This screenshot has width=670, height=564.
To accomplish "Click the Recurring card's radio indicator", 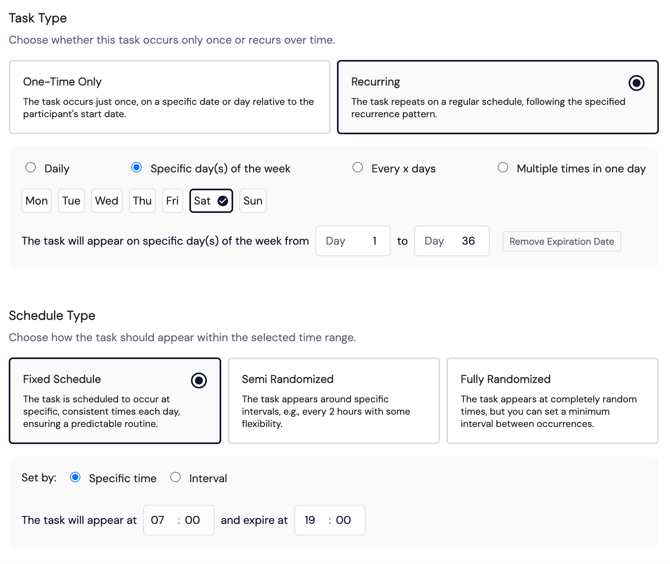I will (x=636, y=83).
